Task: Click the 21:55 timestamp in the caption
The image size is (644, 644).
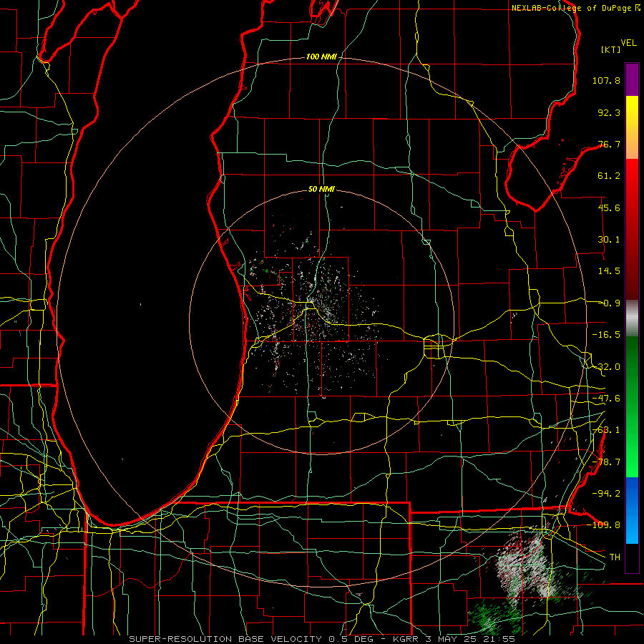Action: point(498,639)
